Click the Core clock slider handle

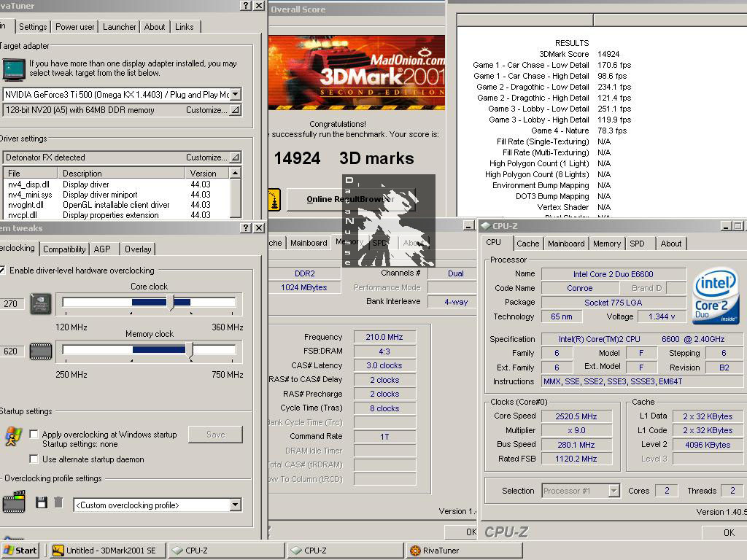[x=170, y=302]
